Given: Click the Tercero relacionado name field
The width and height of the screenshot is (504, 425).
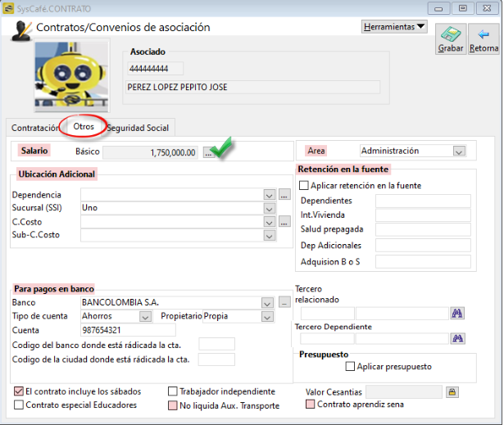Looking at the screenshot, I should (x=402, y=313).
